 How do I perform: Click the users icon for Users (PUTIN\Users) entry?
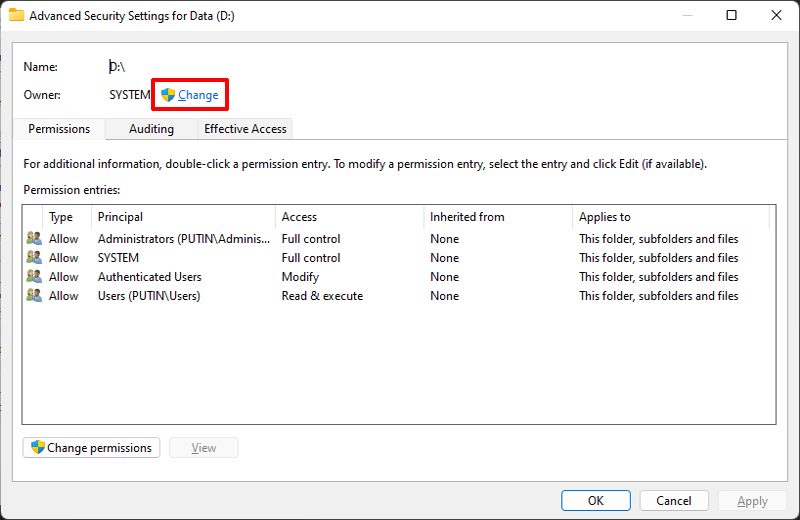34,296
